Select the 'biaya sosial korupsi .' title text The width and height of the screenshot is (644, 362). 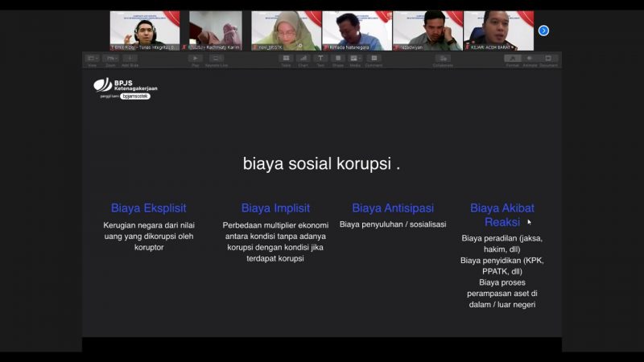coord(321,164)
